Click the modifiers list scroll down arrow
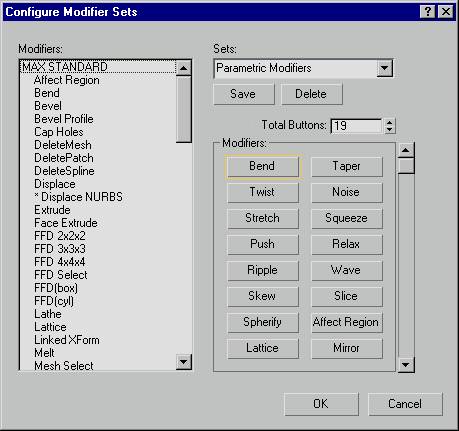This screenshot has width=459, height=431. click(184, 362)
